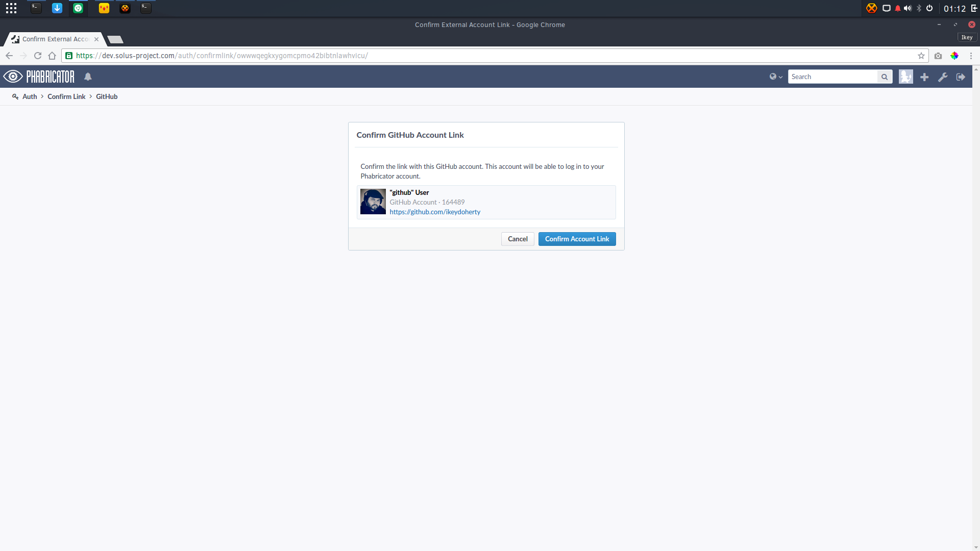Open the red notification bell in tray

[898, 8]
